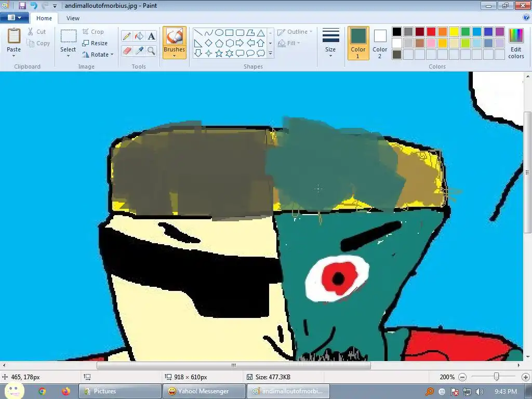
Task: Open Edit colors dialog
Action: pos(516,43)
